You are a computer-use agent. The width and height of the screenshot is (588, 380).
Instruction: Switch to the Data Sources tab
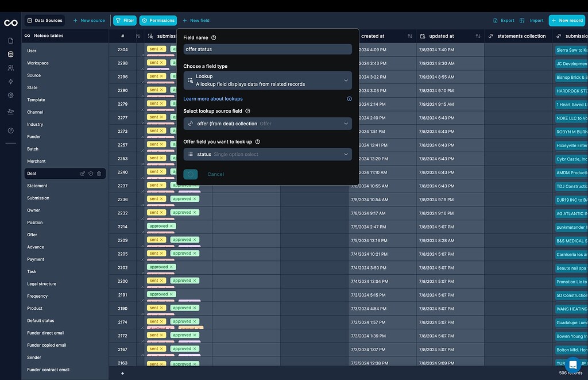coord(44,20)
